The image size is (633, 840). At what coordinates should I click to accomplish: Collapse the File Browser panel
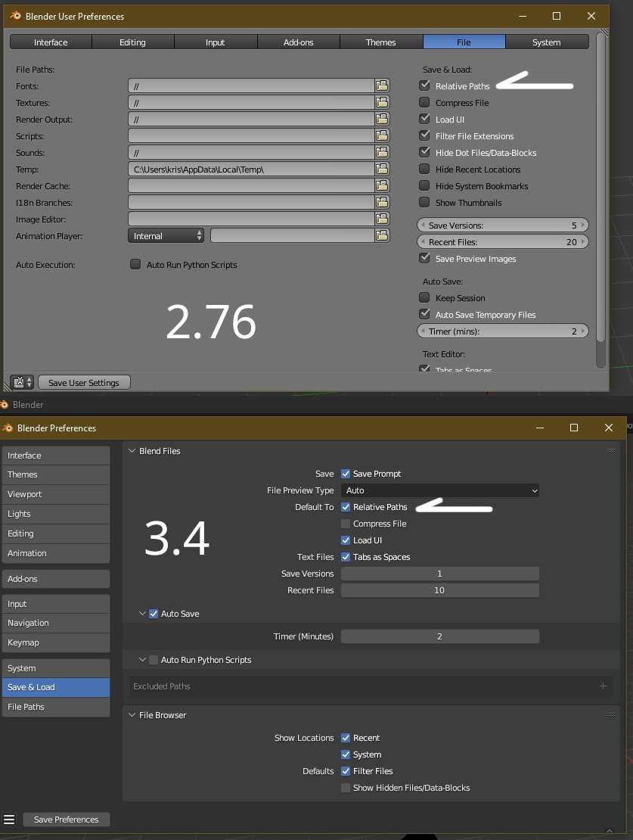132,714
